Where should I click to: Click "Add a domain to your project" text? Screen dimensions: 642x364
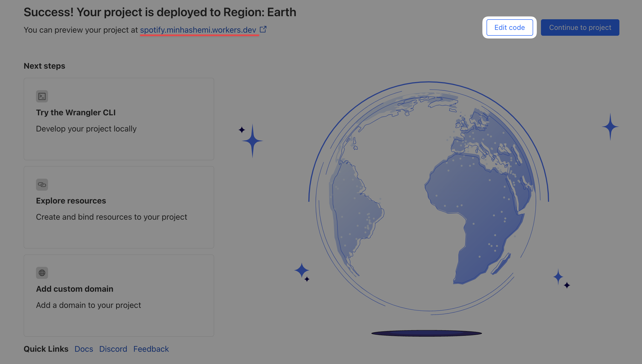[x=88, y=305]
